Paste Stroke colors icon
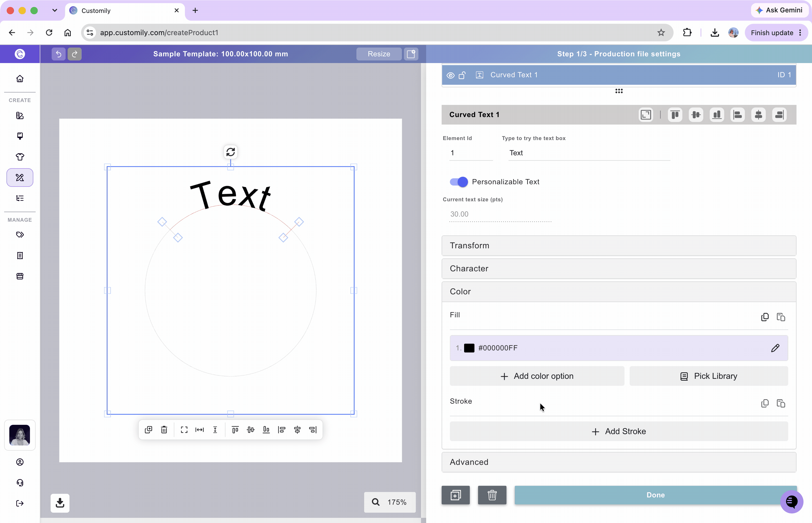The image size is (812, 523). (781, 403)
